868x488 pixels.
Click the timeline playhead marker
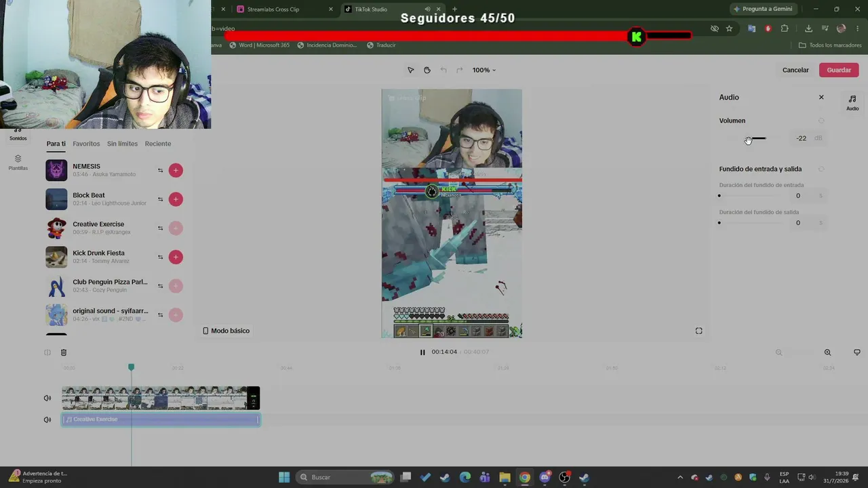click(132, 367)
